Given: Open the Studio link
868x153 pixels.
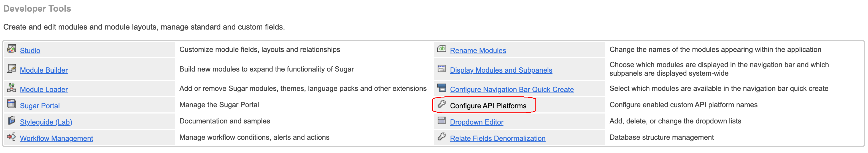Looking at the screenshot, I should click(x=30, y=51).
